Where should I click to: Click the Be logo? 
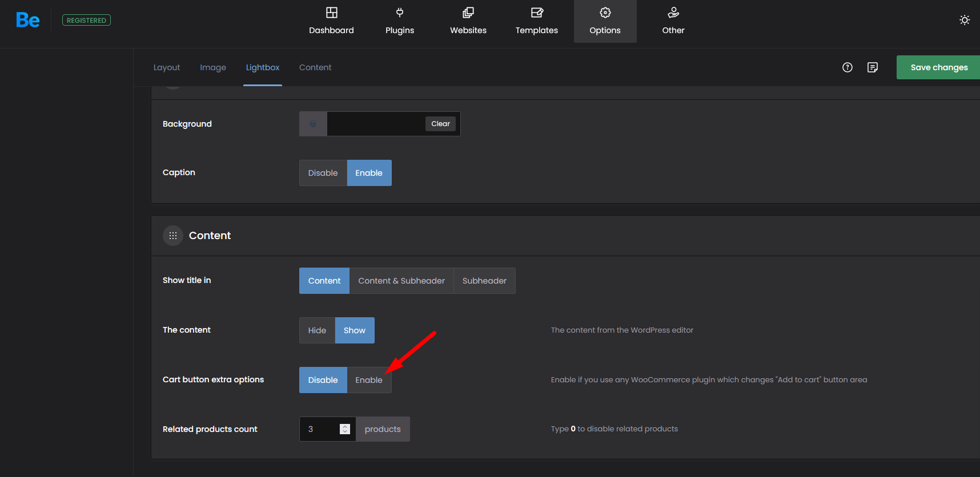click(x=28, y=21)
